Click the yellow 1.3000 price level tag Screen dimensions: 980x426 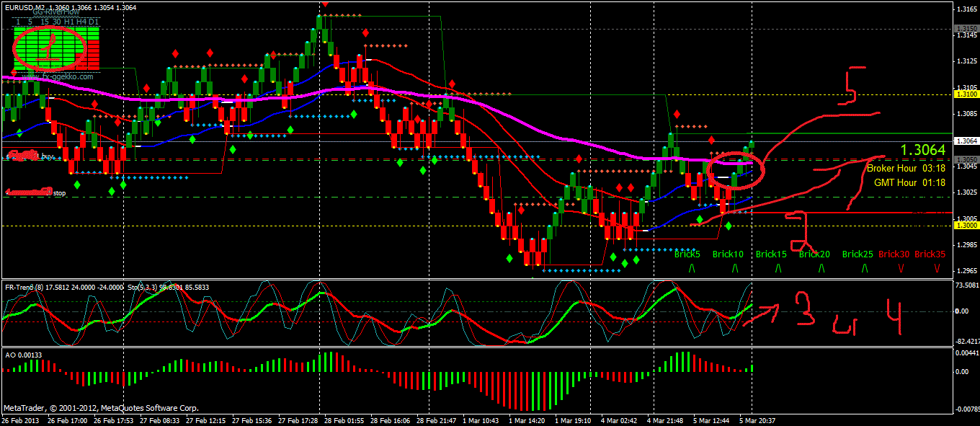[966, 226]
